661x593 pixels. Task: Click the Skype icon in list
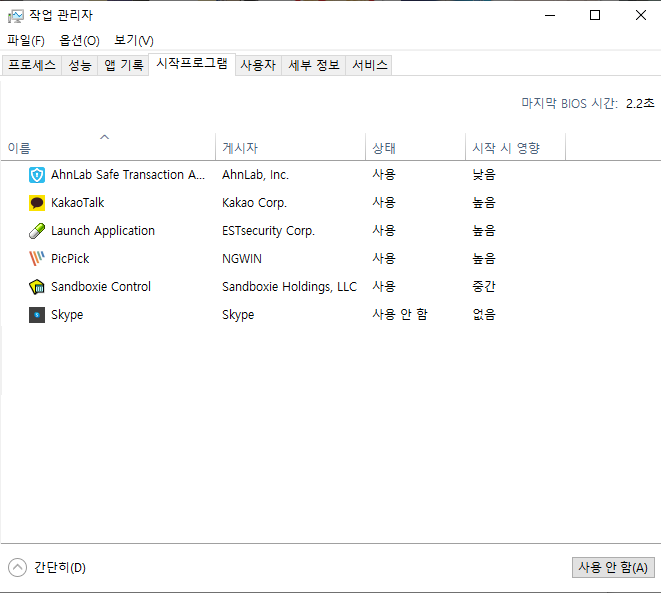(37, 315)
